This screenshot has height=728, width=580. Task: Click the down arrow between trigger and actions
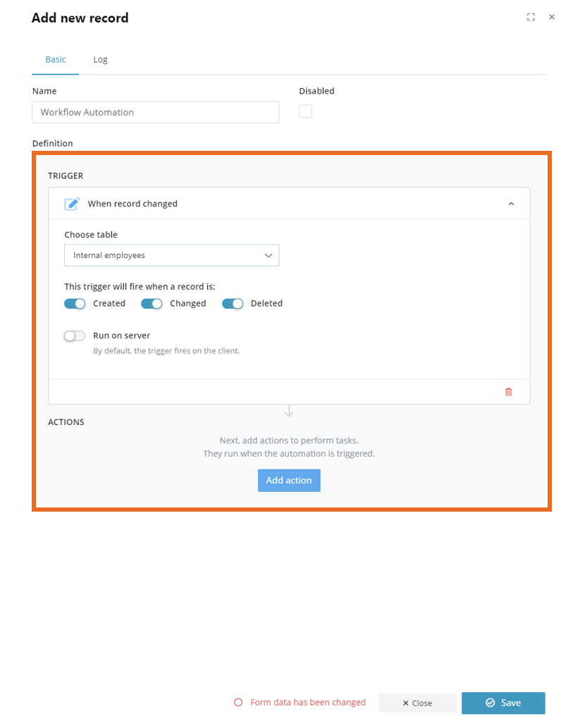coord(289,411)
